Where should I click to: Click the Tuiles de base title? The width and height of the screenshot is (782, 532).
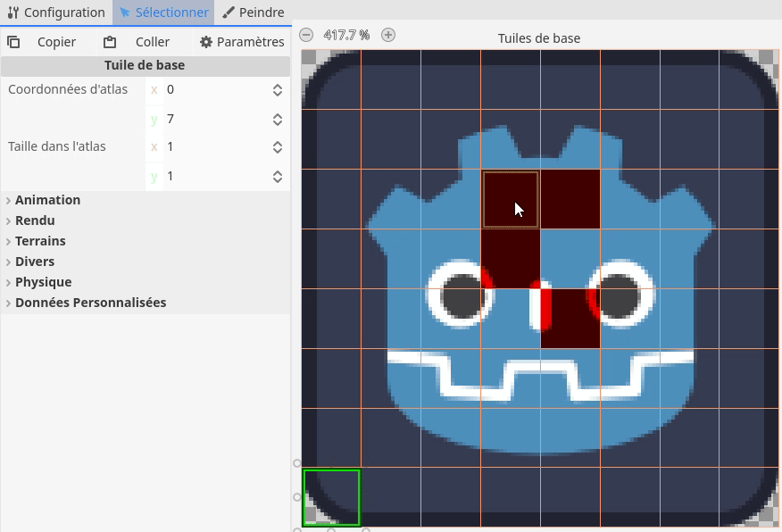pyautogui.click(x=538, y=38)
